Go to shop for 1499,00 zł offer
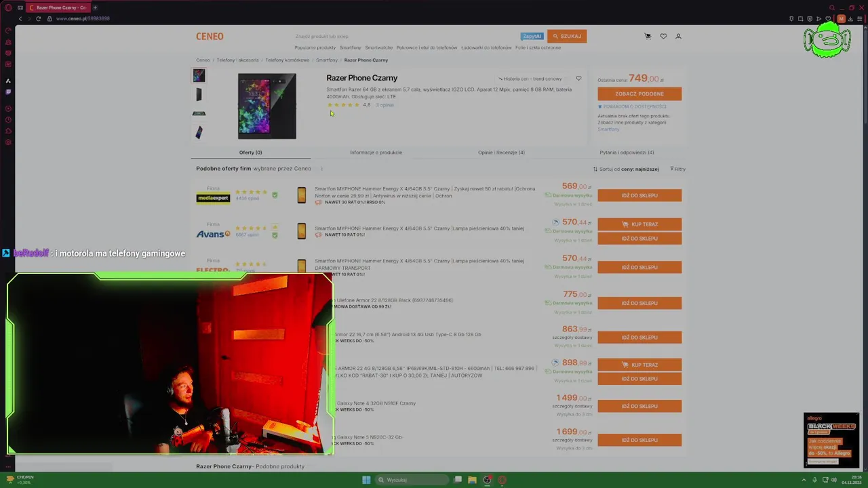 (639, 406)
